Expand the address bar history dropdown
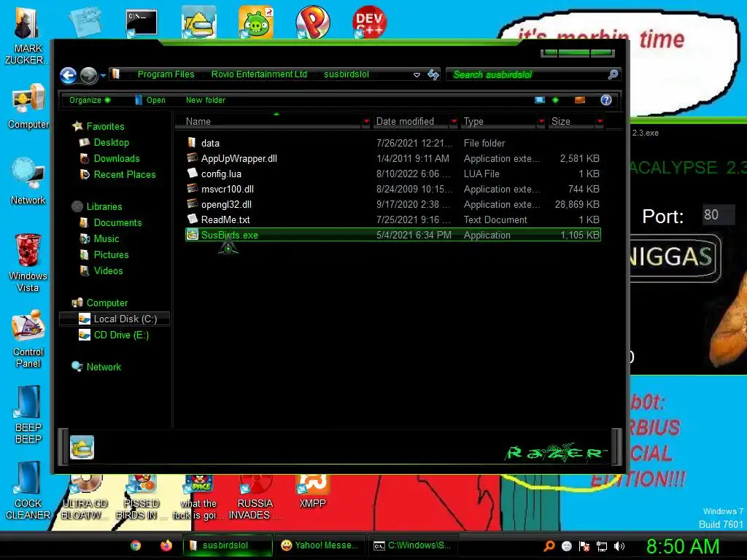The width and height of the screenshot is (747, 560). (417, 75)
